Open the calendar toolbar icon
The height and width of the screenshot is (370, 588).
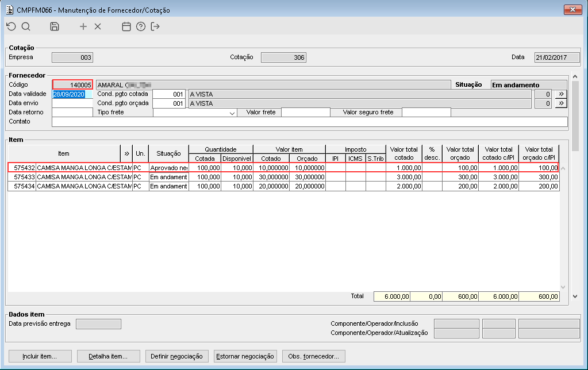[x=126, y=26]
